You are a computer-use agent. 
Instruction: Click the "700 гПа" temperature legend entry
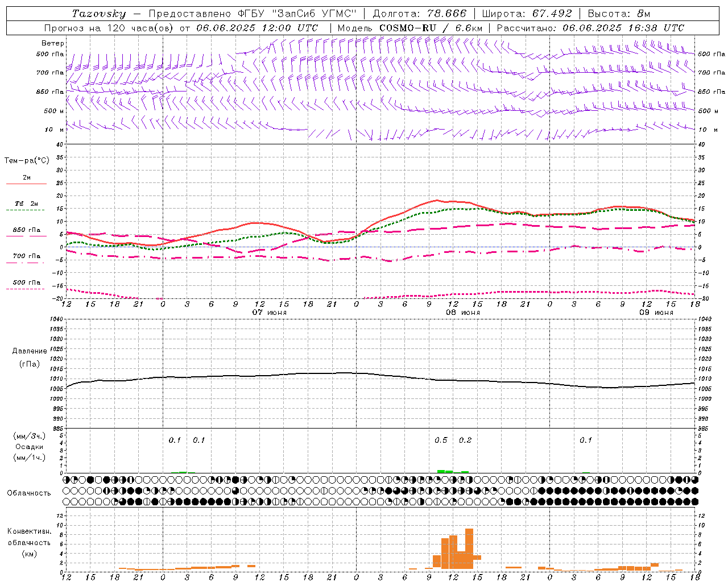pos(27,256)
